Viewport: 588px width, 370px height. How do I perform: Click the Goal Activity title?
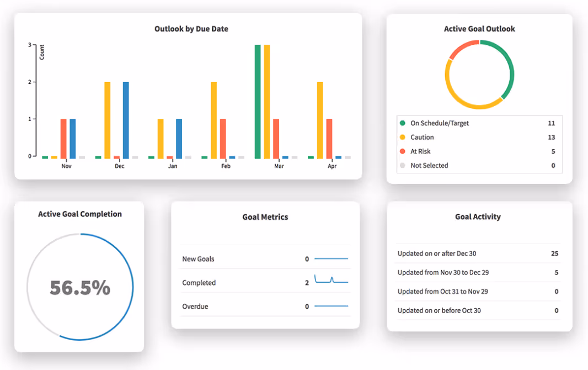478,216
